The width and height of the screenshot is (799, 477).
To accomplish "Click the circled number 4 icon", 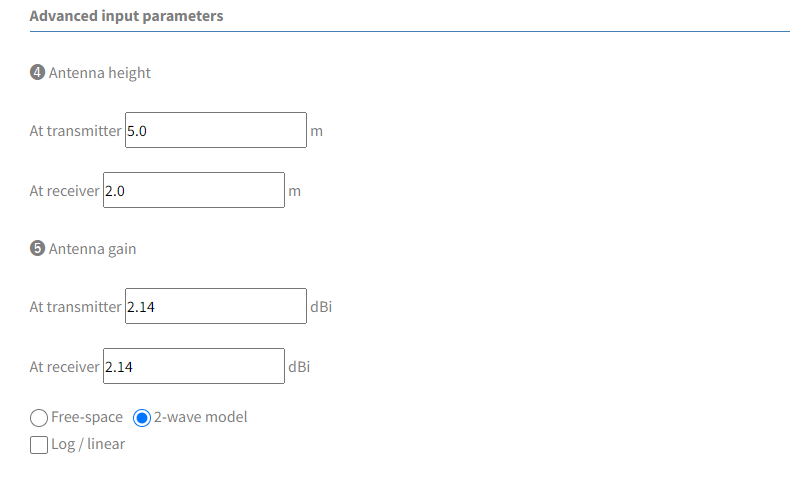I will [x=37, y=72].
